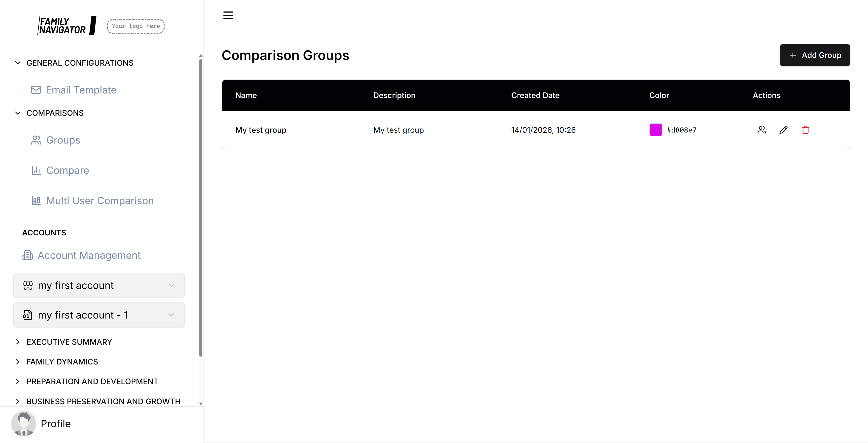Expand PREPARATION AND DEVELOPMENT
Screen dimensions: 868x443
[x=18, y=381]
